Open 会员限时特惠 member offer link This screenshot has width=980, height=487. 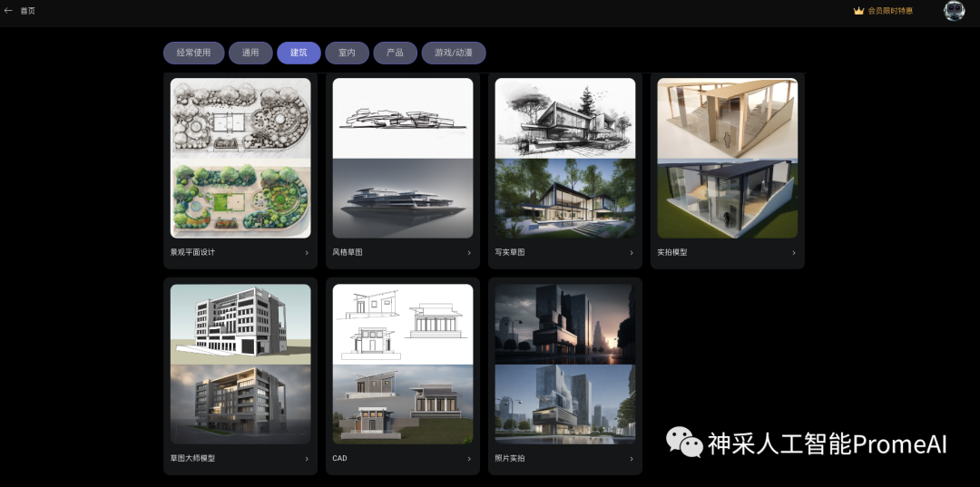(x=890, y=11)
